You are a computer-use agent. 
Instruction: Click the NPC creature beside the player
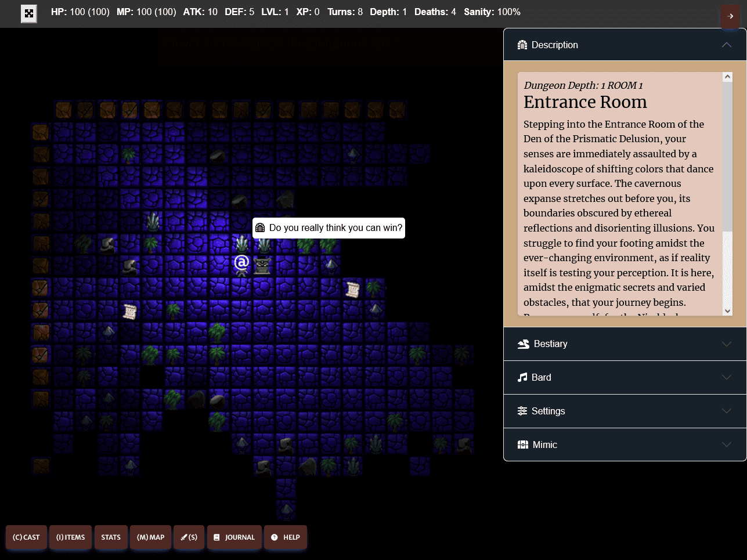[x=263, y=265]
